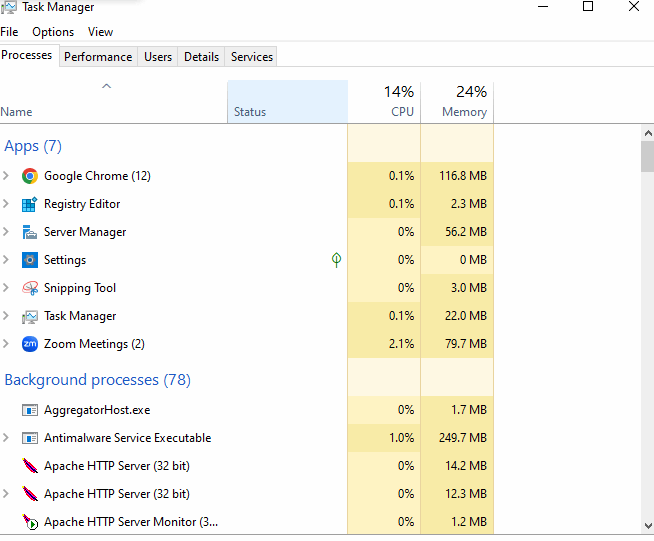The width and height of the screenshot is (654, 541).
Task: Expand the Antimalware Service Executable entry
Action: pos(6,438)
